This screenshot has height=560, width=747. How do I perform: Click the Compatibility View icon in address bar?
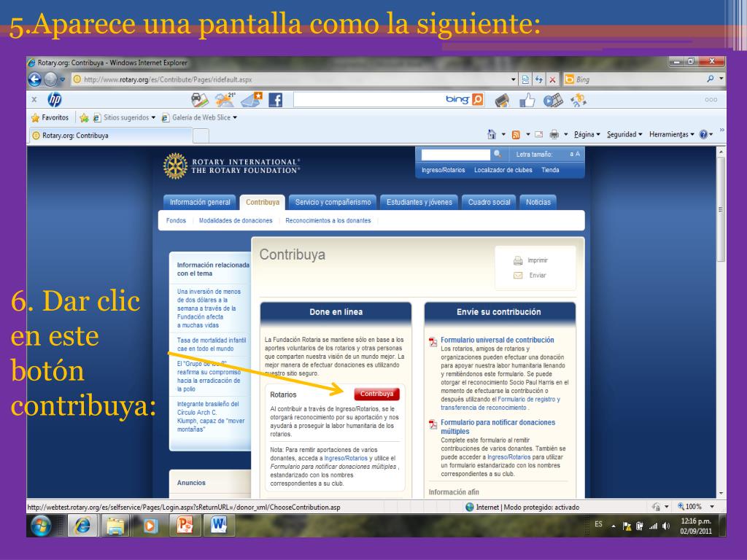(x=525, y=79)
